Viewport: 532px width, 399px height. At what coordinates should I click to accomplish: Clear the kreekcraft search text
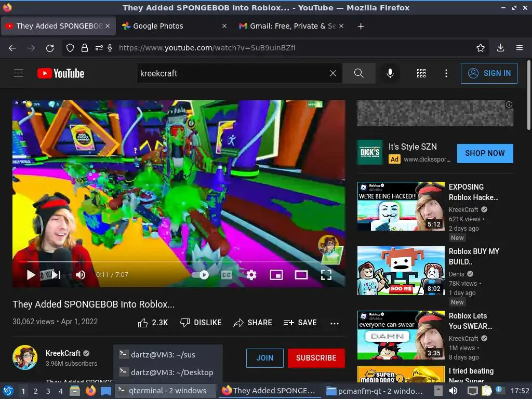tap(333, 73)
